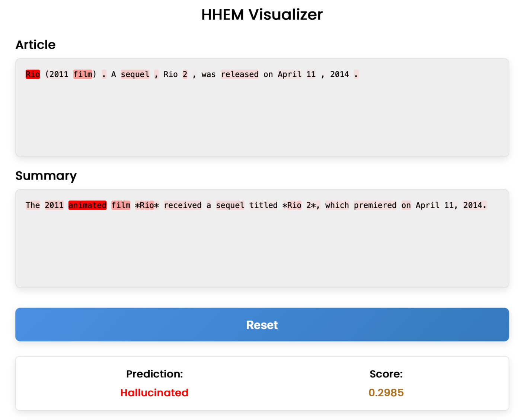Click inside the Article text box
This screenshot has width=524, height=420.
tap(262, 119)
